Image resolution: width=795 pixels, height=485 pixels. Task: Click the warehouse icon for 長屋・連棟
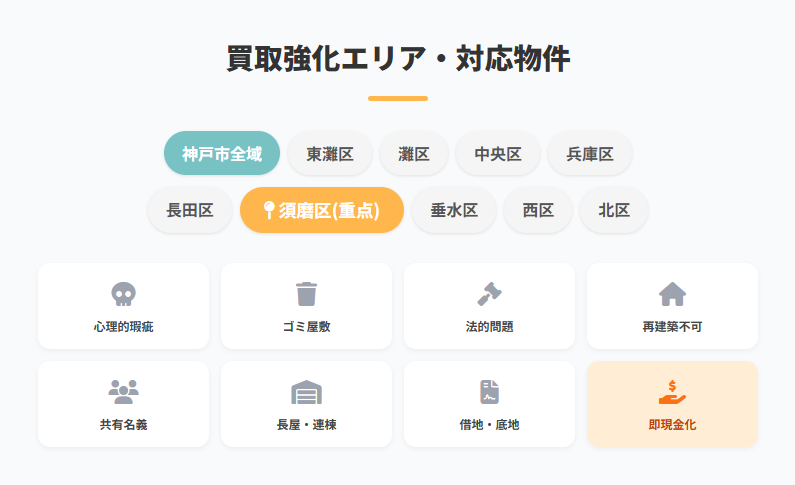tap(306, 392)
